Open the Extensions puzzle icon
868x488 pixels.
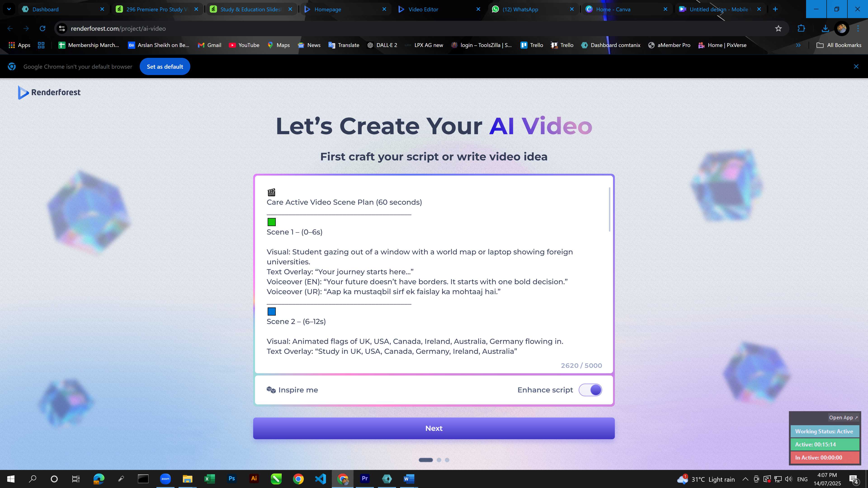[801, 29]
